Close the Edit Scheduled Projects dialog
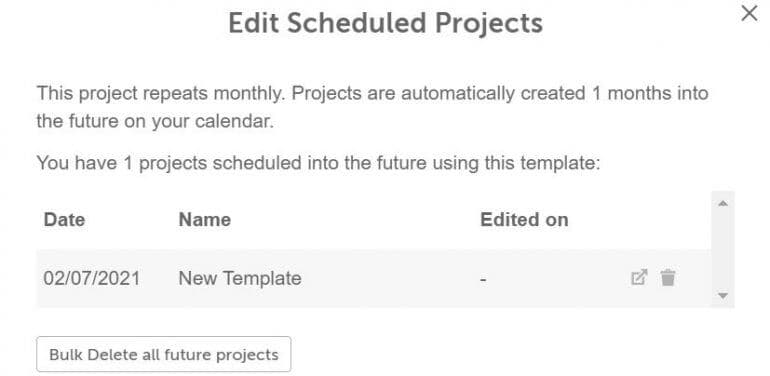This screenshot has width=770, height=376. (749, 13)
